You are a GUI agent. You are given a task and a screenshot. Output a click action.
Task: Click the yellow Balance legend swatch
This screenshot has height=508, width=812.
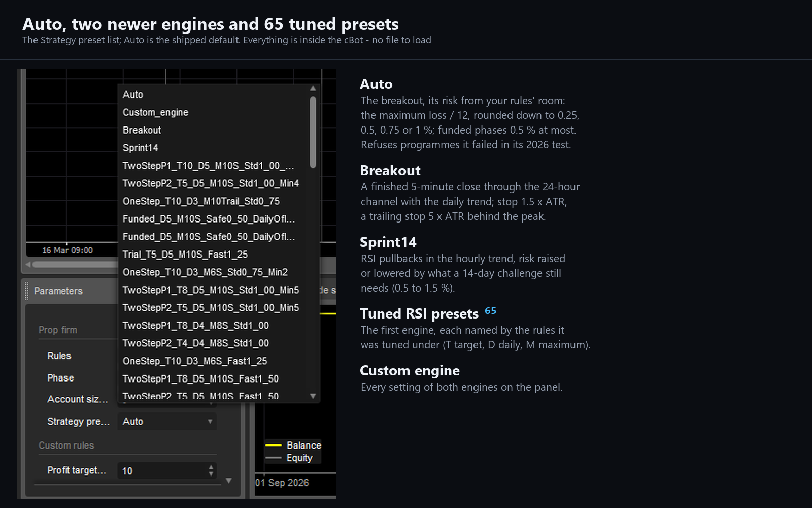(273, 445)
